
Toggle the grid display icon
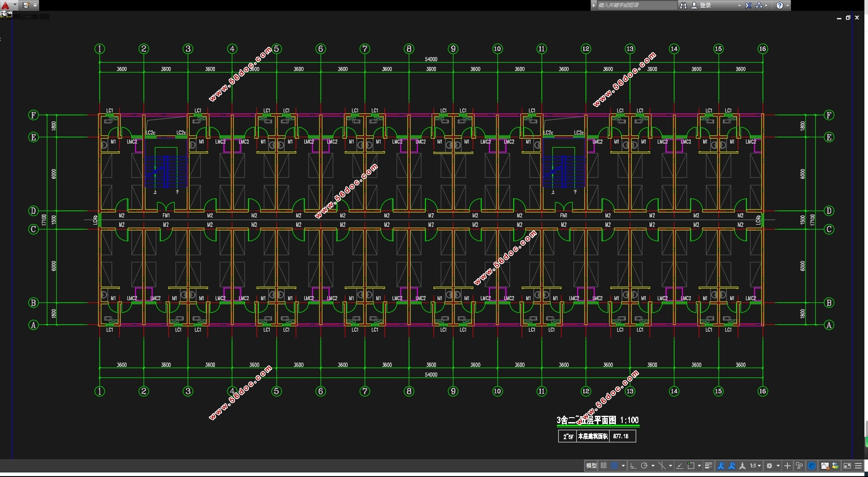[x=604, y=466]
